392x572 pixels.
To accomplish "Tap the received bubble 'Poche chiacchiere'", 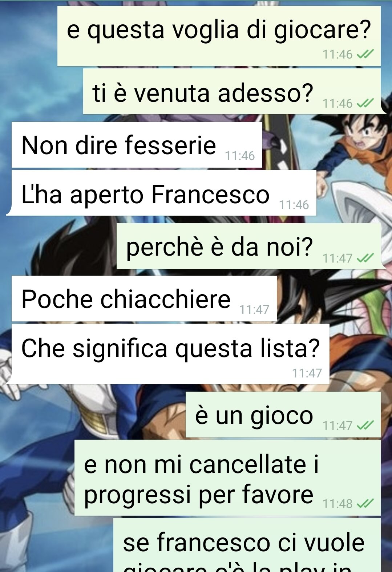I will pos(144,299).
